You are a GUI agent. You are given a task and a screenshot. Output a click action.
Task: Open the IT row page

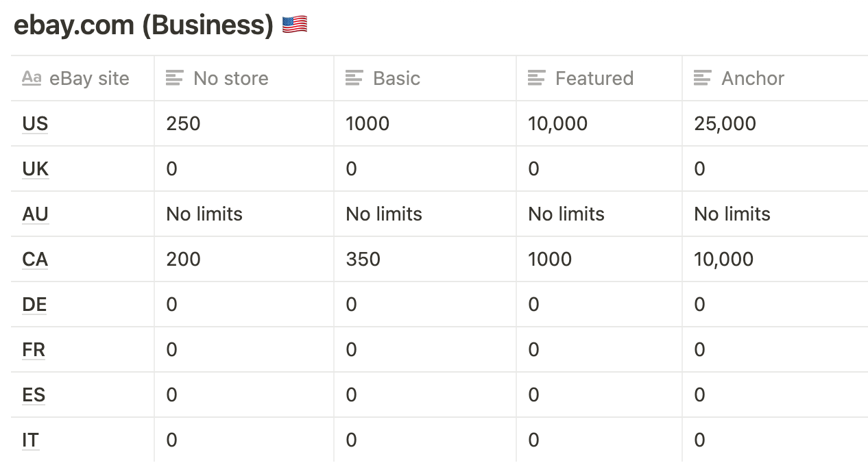tap(30, 440)
